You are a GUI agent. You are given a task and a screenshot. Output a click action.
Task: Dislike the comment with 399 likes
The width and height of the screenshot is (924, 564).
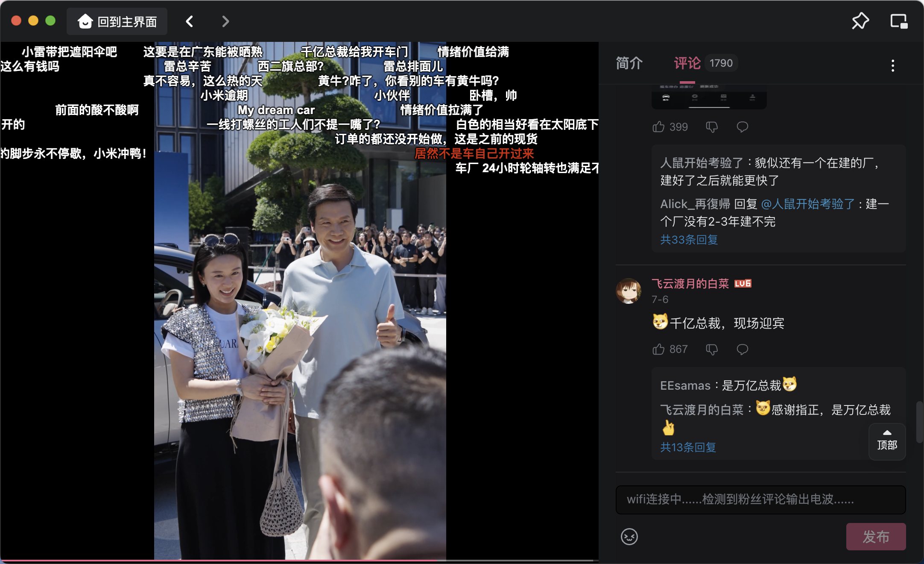712,127
